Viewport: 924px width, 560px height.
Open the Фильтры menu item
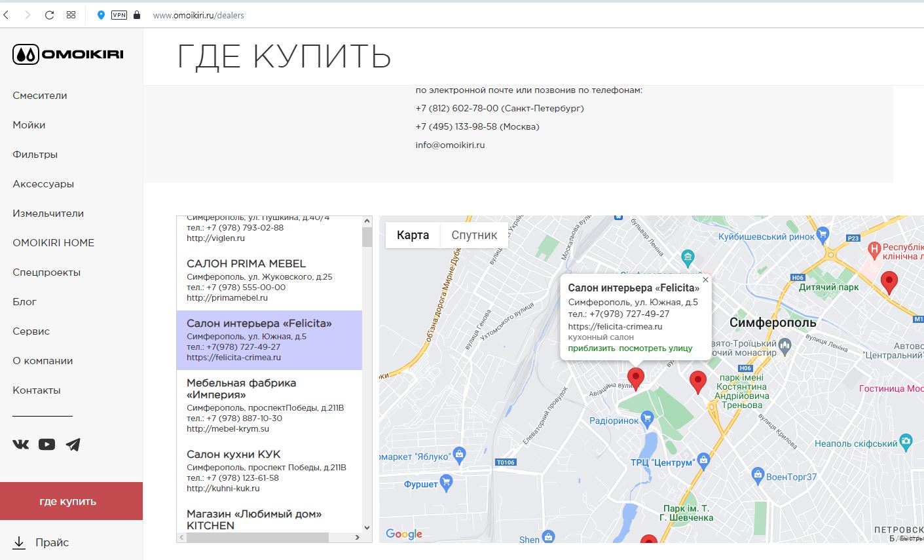point(35,155)
